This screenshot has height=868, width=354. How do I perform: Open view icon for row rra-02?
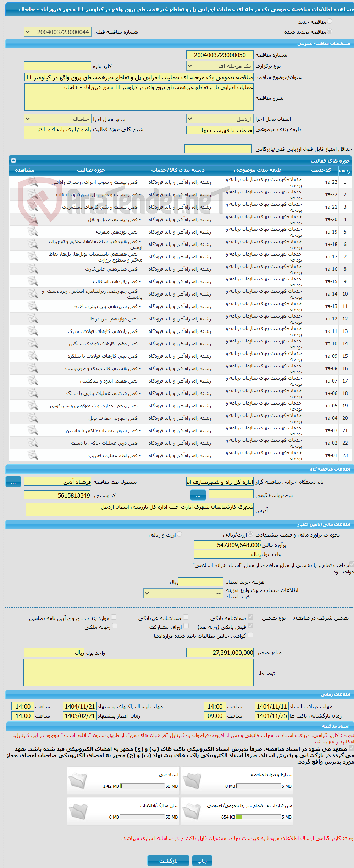pos(33,443)
